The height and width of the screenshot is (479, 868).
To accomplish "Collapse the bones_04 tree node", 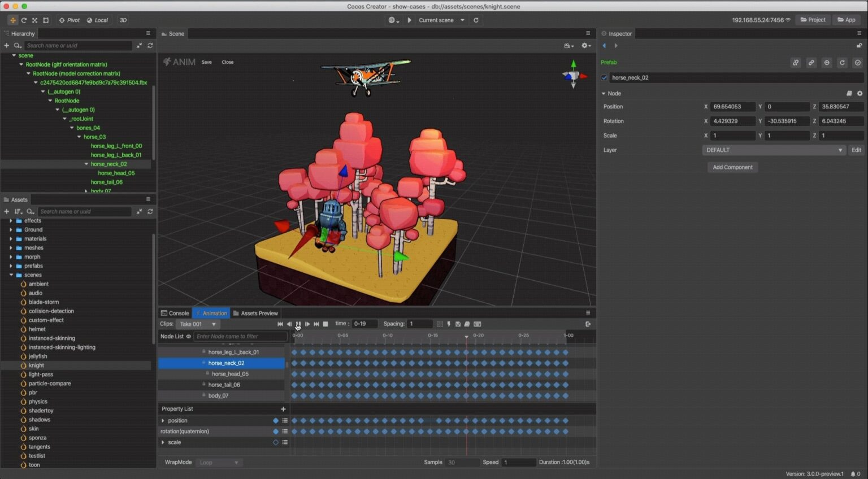I will [x=71, y=128].
